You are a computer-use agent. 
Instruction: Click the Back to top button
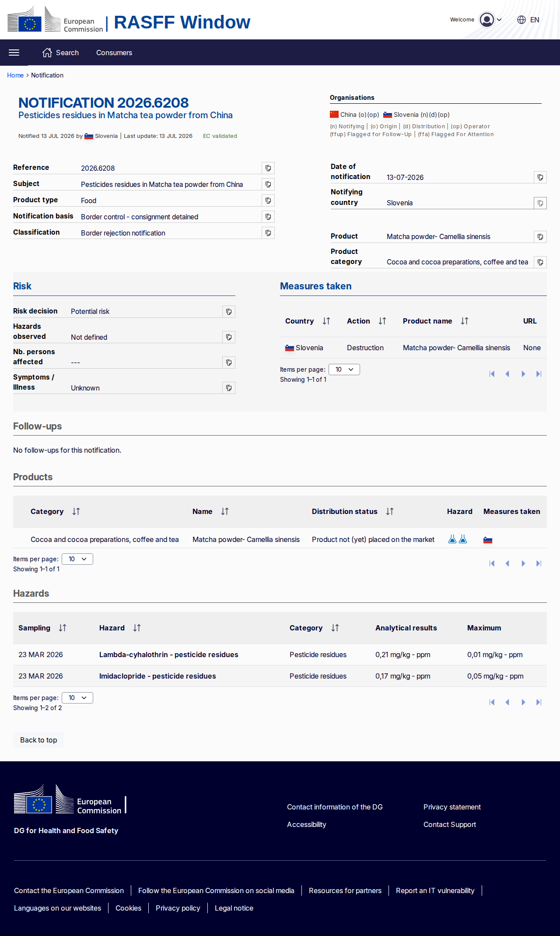coord(38,740)
